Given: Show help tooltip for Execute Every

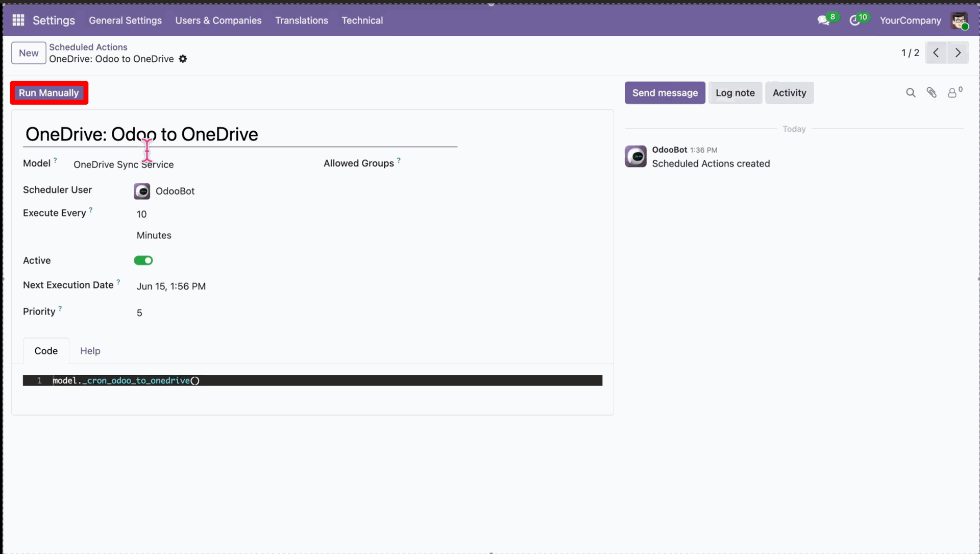Looking at the screenshot, I should click(x=91, y=210).
